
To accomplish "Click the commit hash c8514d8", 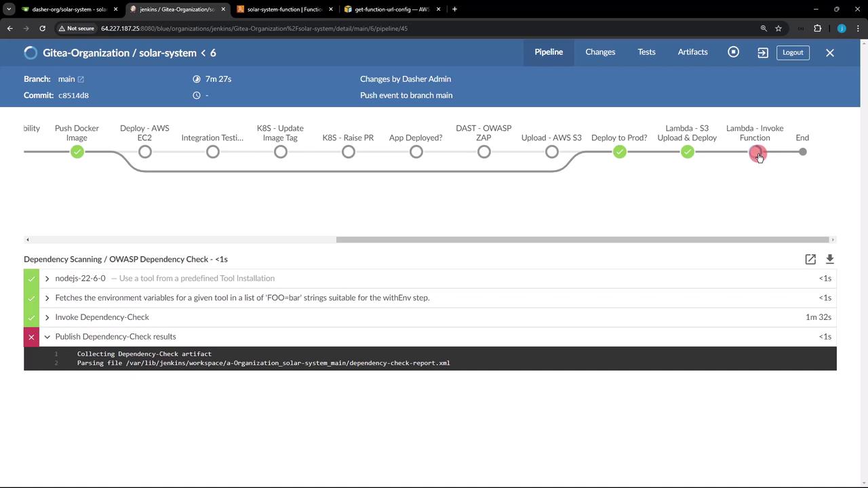I will pos(73,96).
